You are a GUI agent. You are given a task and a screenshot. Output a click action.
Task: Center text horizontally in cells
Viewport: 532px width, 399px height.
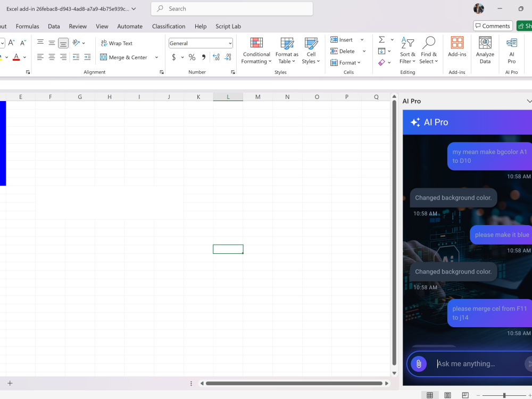point(52,57)
